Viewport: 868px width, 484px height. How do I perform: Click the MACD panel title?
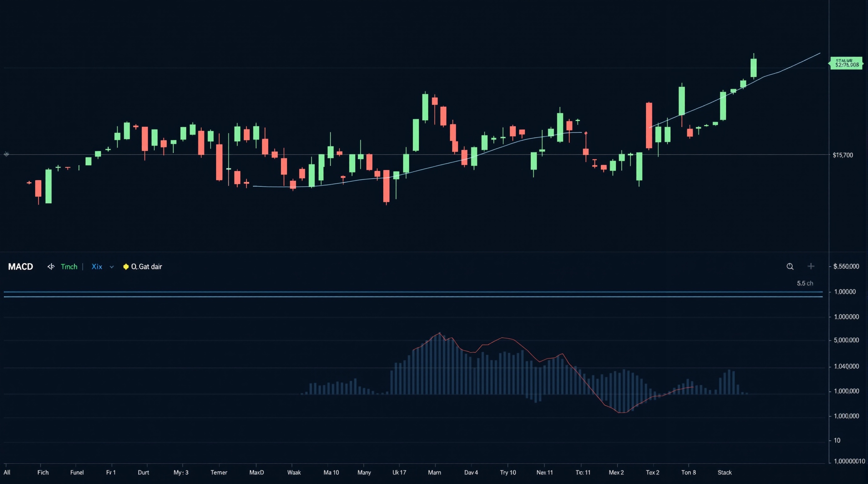coord(21,267)
